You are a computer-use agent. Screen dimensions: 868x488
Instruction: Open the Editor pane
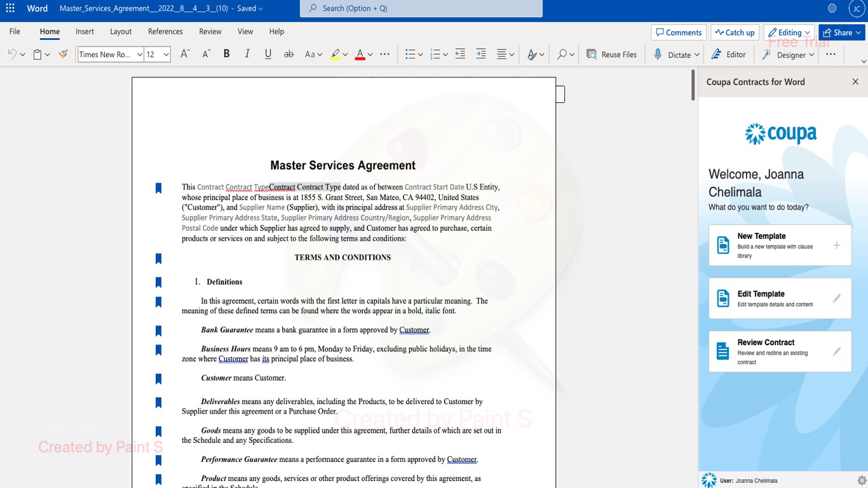728,55
